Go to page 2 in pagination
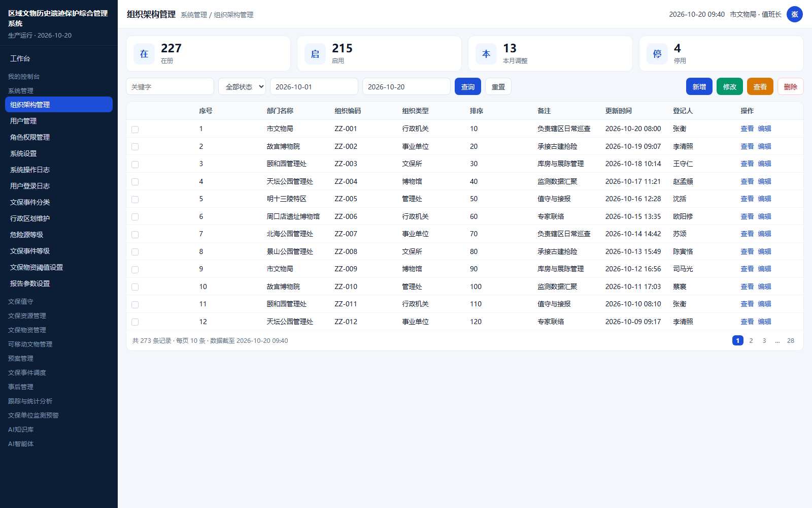 (x=751, y=340)
